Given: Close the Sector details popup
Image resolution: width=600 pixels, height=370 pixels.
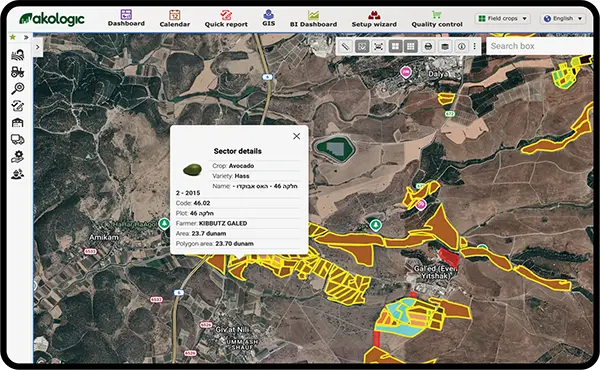Looking at the screenshot, I should pyautogui.click(x=296, y=136).
